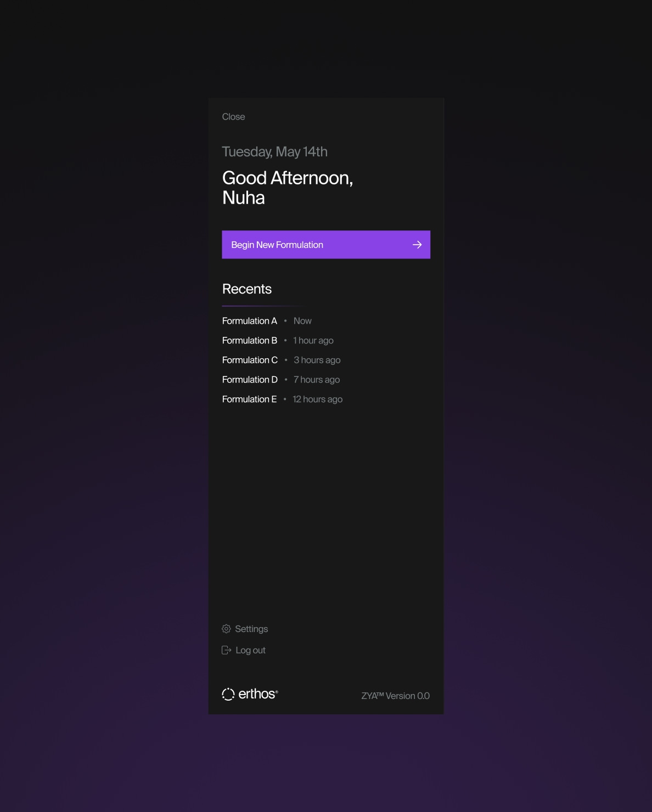Click the erthos circular logo icon
Image resolution: width=652 pixels, height=812 pixels.
click(228, 694)
